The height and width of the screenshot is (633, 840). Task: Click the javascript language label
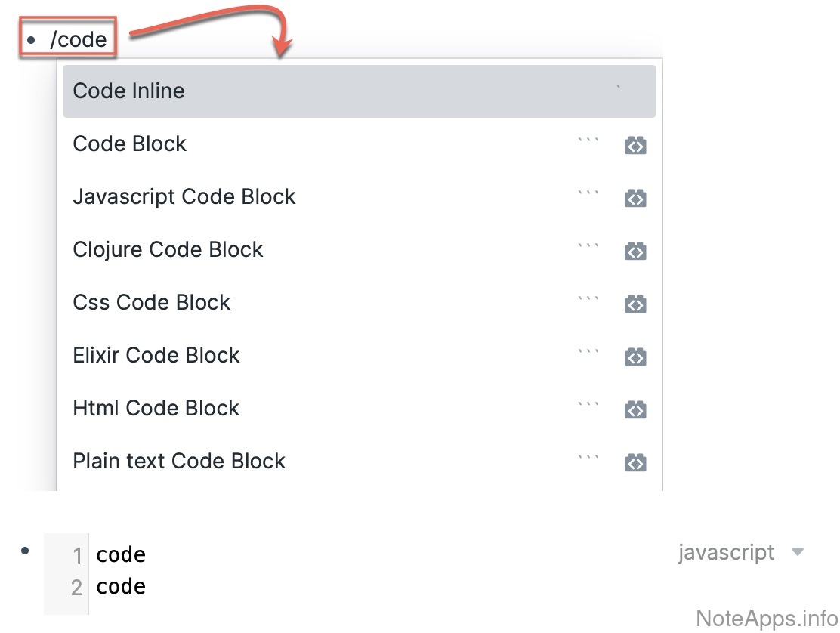[x=726, y=553]
